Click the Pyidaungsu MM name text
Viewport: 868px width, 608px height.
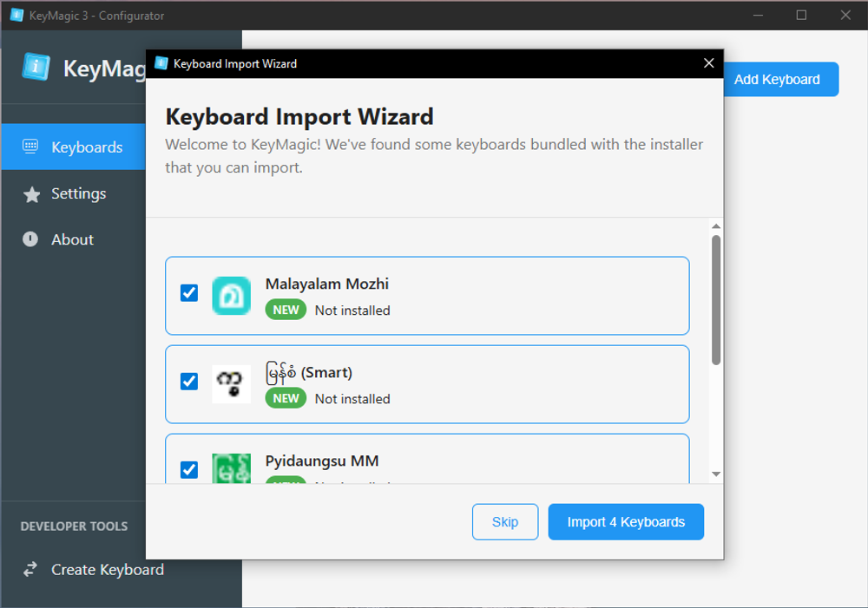pos(322,461)
